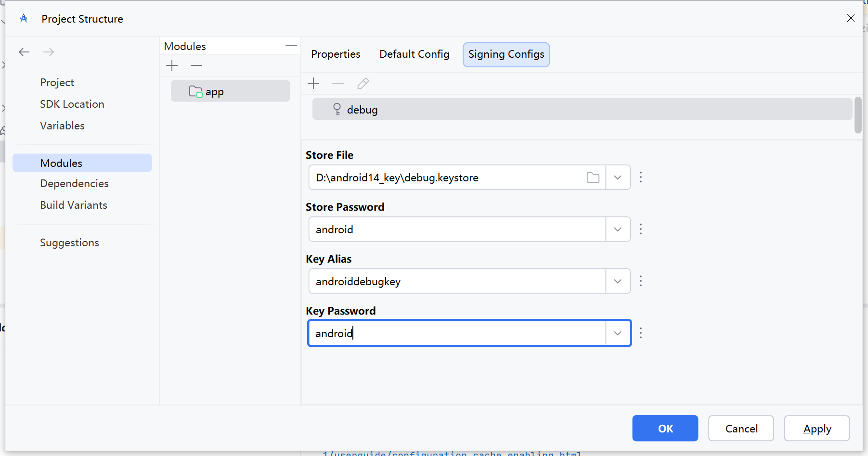Expand the Key Alias dropdown
868x456 pixels.
618,281
